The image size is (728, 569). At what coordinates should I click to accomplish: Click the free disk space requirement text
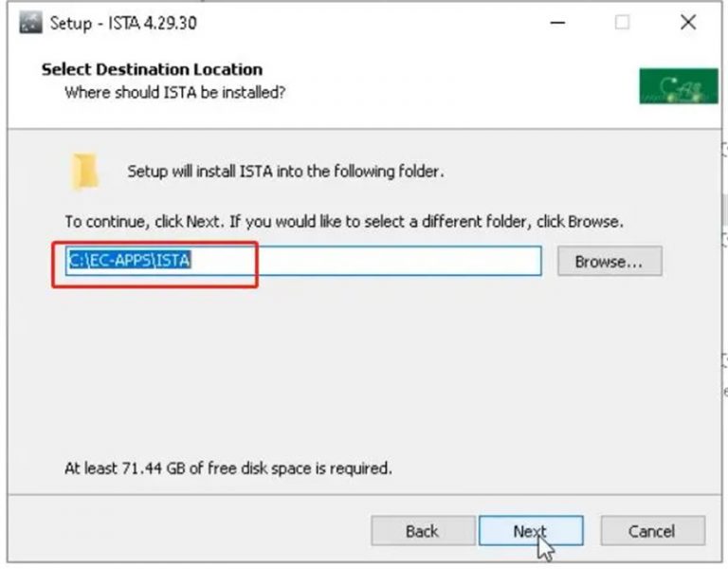(227, 468)
